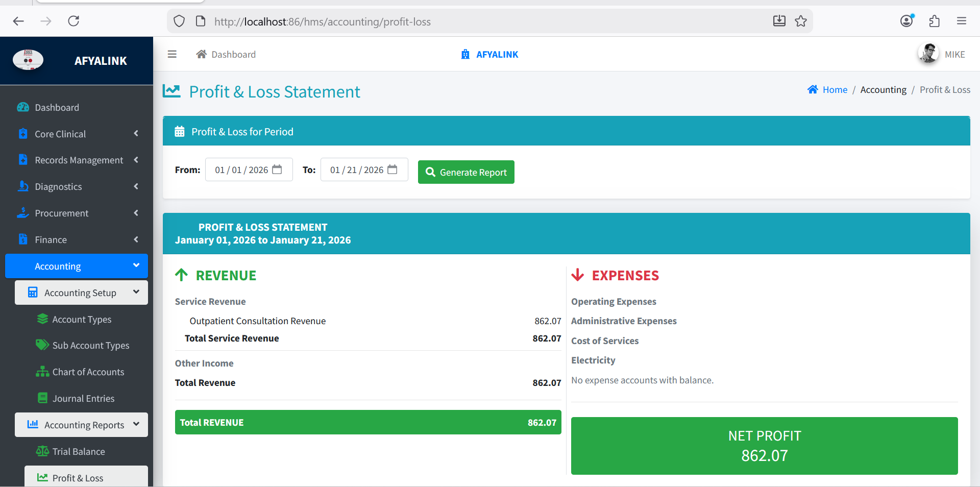Bookmark this page with the star icon
Viewport: 980px width, 487px height.
[801, 21]
